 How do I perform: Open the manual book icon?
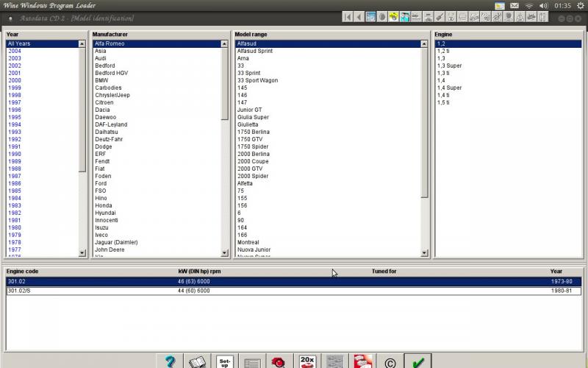[197, 361]
